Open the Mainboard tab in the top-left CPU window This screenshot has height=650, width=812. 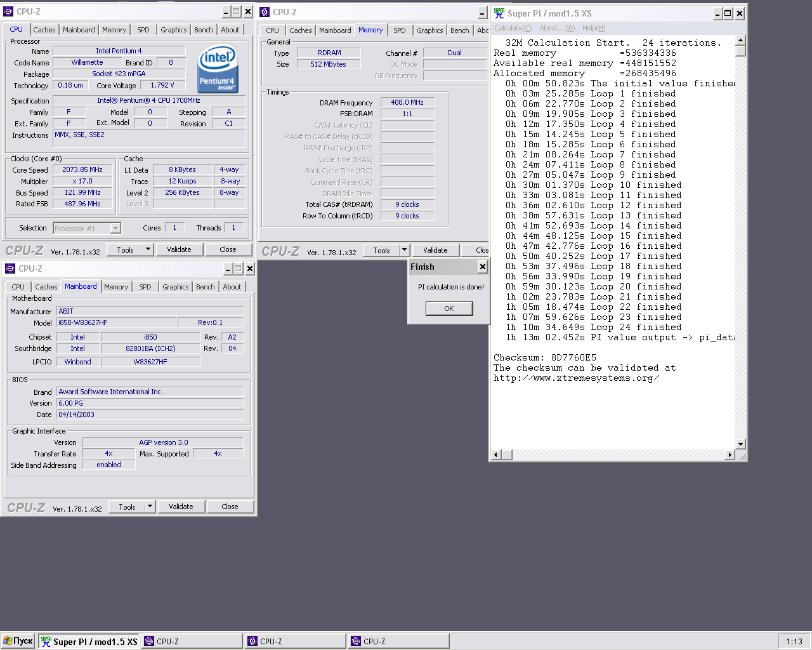point(79,30)
